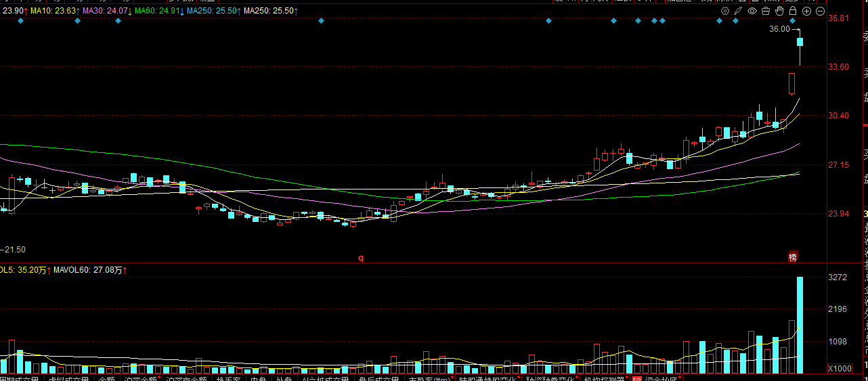Screen dimensions: 868x381
Task: Toggle the chart lock icon
Action: (x=793, y=11)
